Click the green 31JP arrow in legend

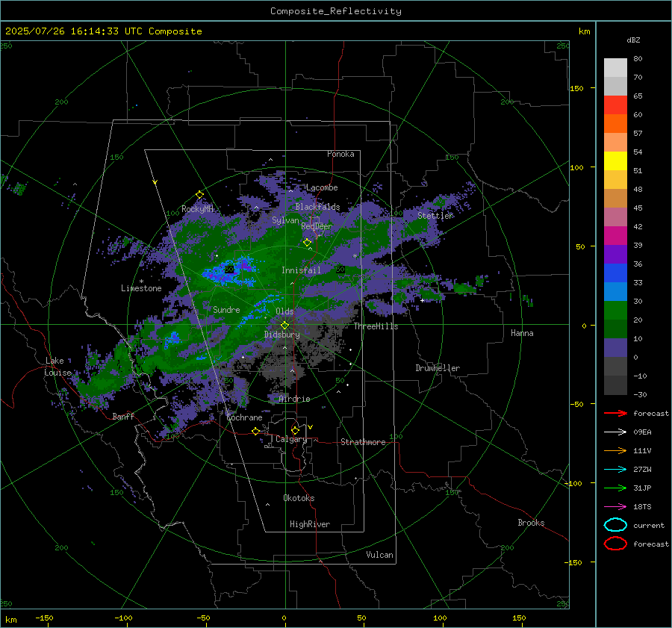(615, 488)
